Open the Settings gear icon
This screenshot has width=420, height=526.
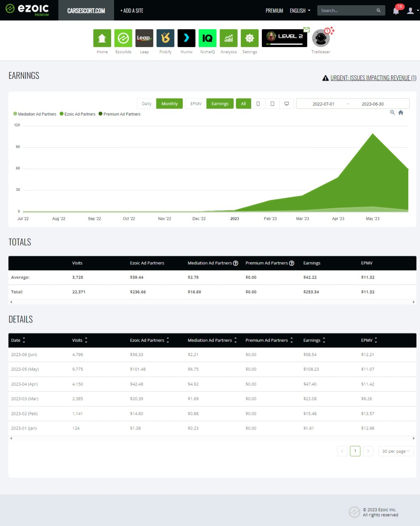[x=250, y=38]
